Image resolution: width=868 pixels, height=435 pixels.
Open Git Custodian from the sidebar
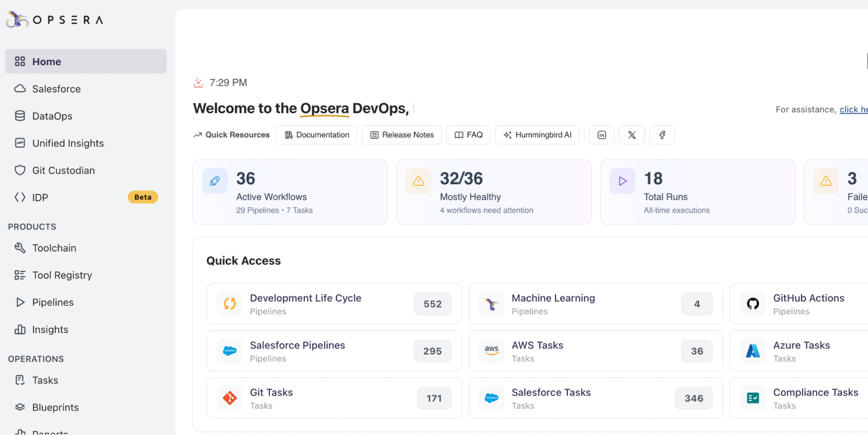tap(64, 171)
